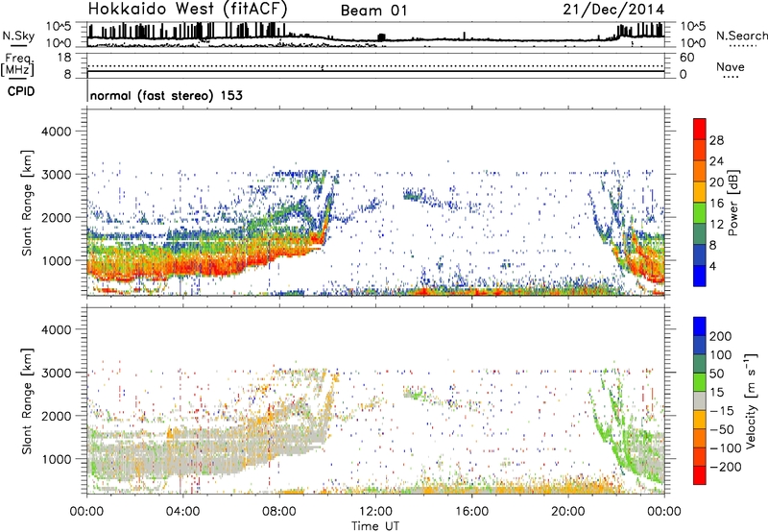
Task: Click the "60" Nave axis tick
Action: [x=686, y=58]
